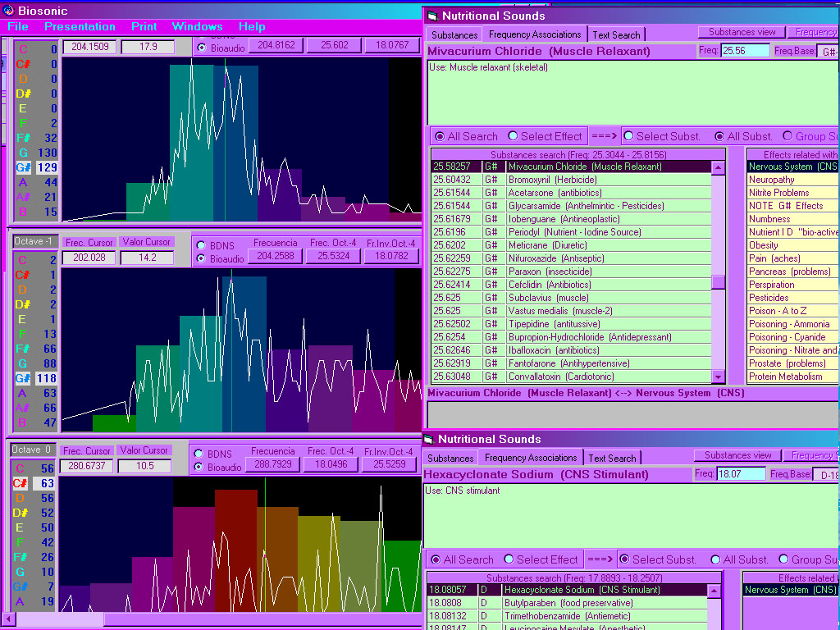Open the File menu

17,26
